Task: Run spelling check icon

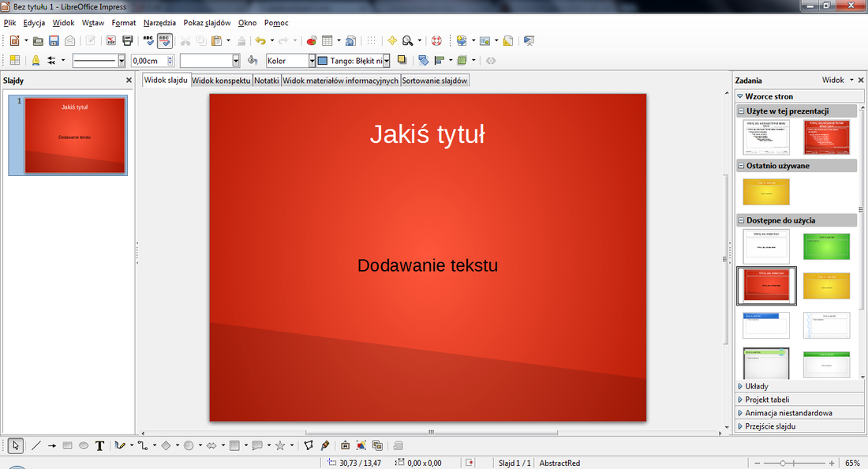Action: [148, 40]
